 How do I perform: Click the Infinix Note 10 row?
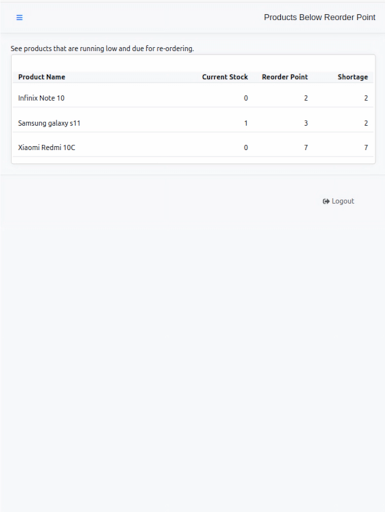click(193, 98)
